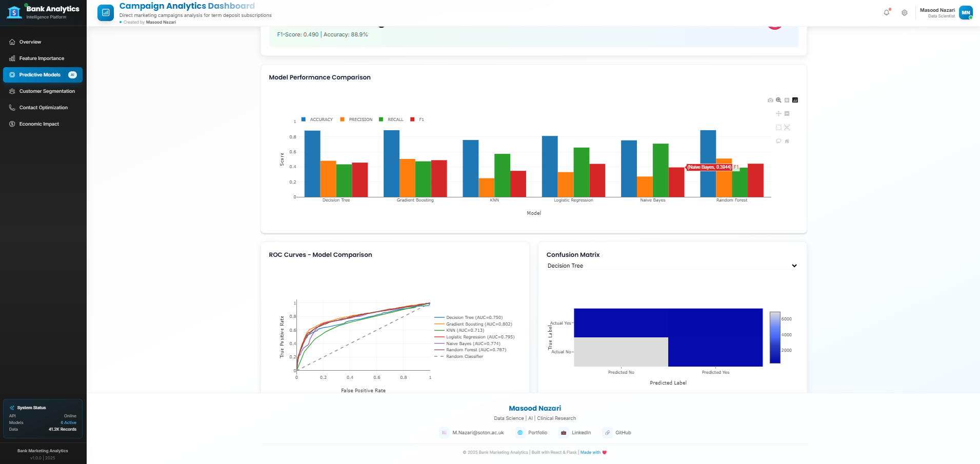Image resolution: width=980 pixels, height=464 pixels.
Task: Open the LinkedIn profile link
Action: point(575,433)
